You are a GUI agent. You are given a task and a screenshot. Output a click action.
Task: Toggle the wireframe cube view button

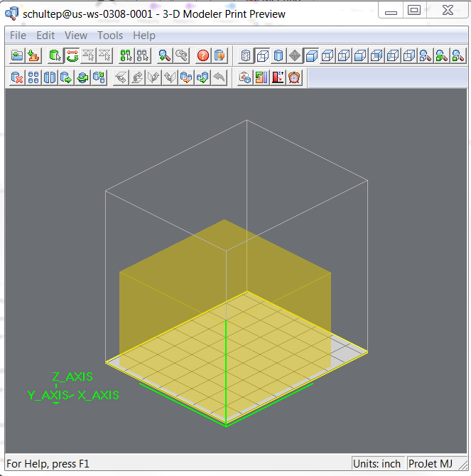(x=262, y=55)
